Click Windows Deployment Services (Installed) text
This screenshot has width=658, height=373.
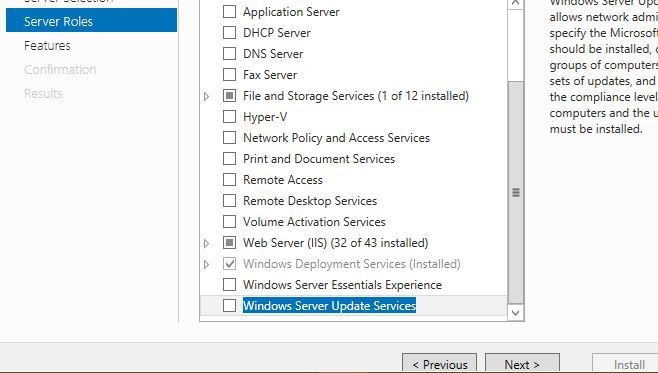click(x=352, y=263)
